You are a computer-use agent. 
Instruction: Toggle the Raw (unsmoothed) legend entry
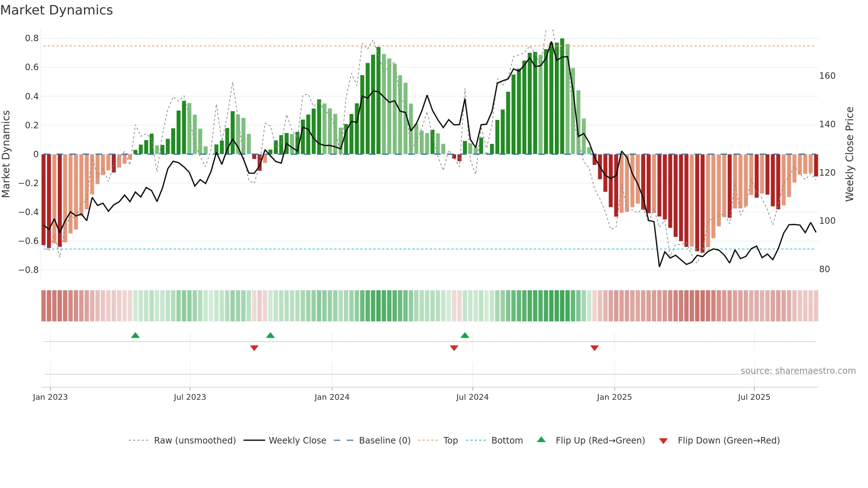[x=182, y=440]
